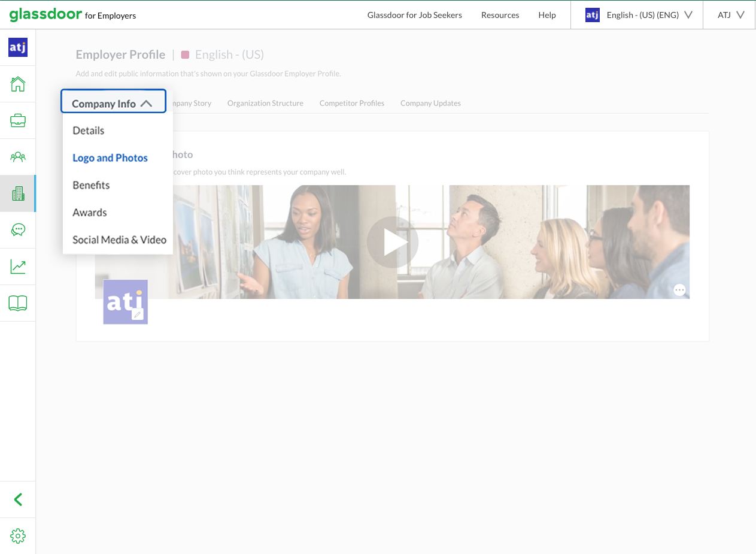Open the book Resources icon

tap(18, 302)
